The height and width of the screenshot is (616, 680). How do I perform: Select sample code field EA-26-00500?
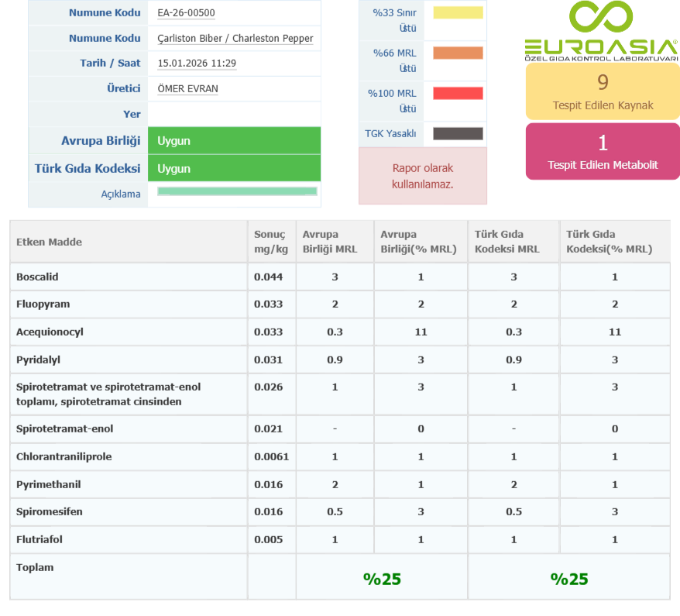click(x=186, y=12)
